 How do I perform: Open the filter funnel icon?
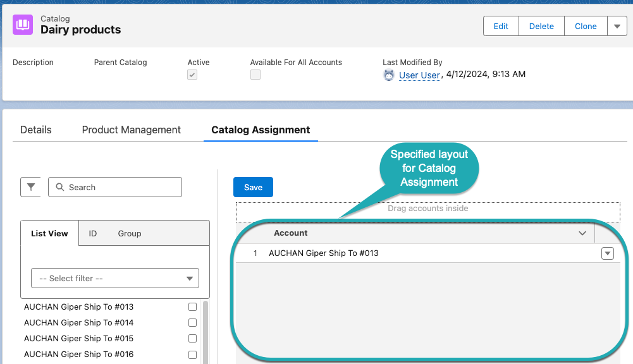point(30,187)
